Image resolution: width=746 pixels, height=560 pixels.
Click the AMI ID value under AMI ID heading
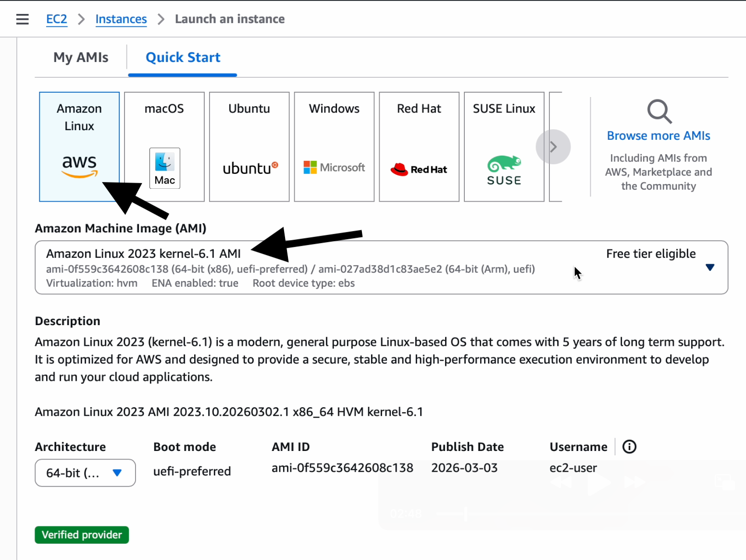[342, 468]
